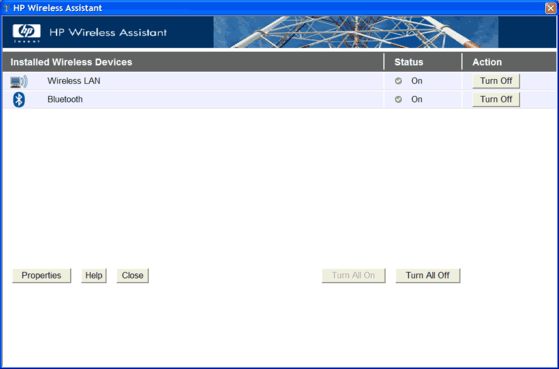This screenshot has height=369, width=559.
Task: Click the radio tower banner image
Action: pyautogui.click(x=356, y=32)
